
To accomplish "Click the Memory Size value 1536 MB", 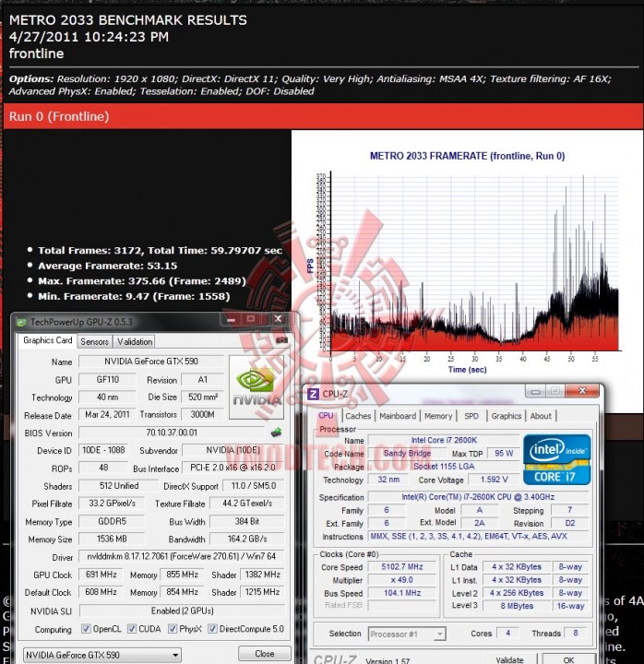I will coord(112,539).
